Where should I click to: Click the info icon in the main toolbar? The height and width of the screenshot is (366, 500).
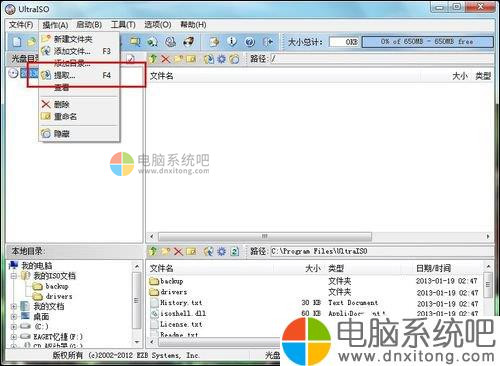click(232, 41)
